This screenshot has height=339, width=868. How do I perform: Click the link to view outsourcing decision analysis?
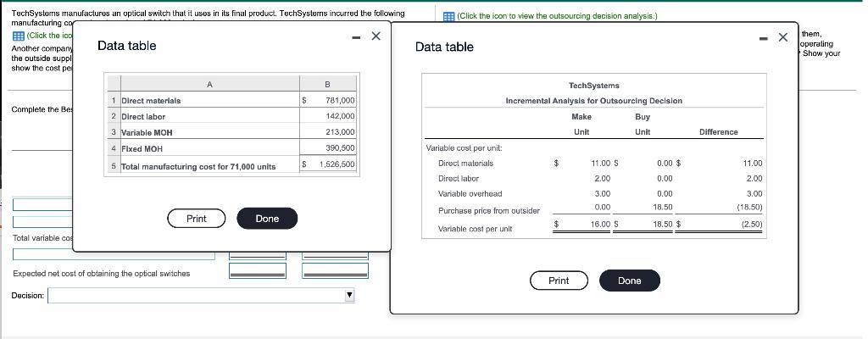(x=558, y=16)
